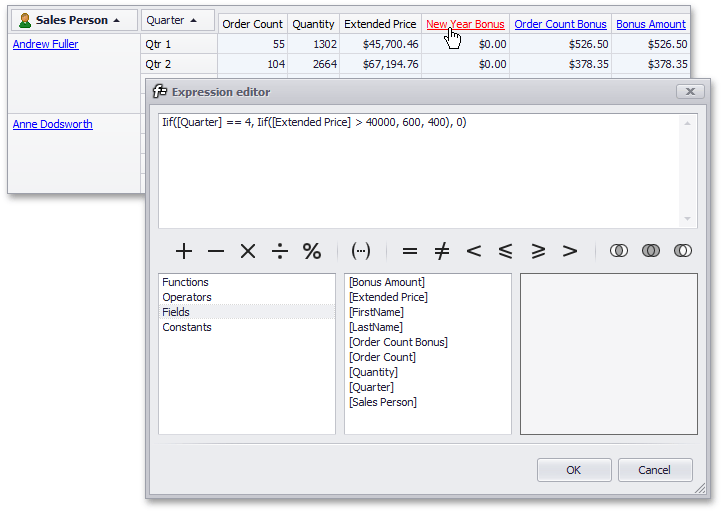Select Constants in the category list
The width and height of the screenshot is (724, 514).
pos(187,327)
